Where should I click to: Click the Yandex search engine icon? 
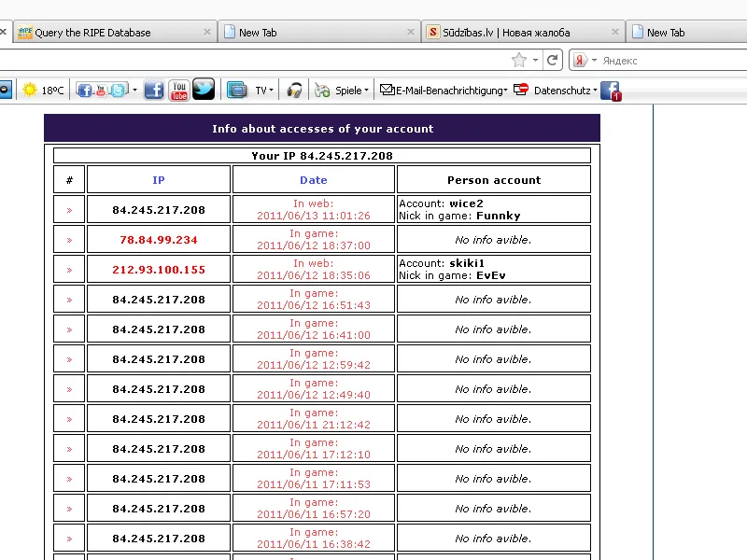580,61
